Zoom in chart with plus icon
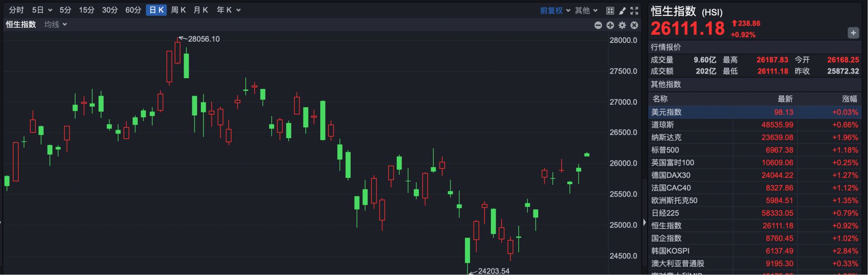This screenshot has height=275, width=868. 610,25
